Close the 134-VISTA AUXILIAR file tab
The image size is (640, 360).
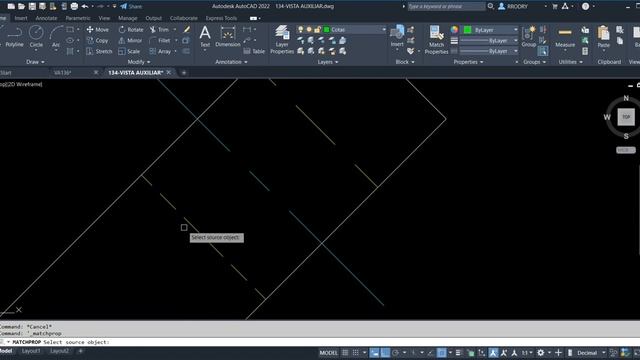(169, 72)
